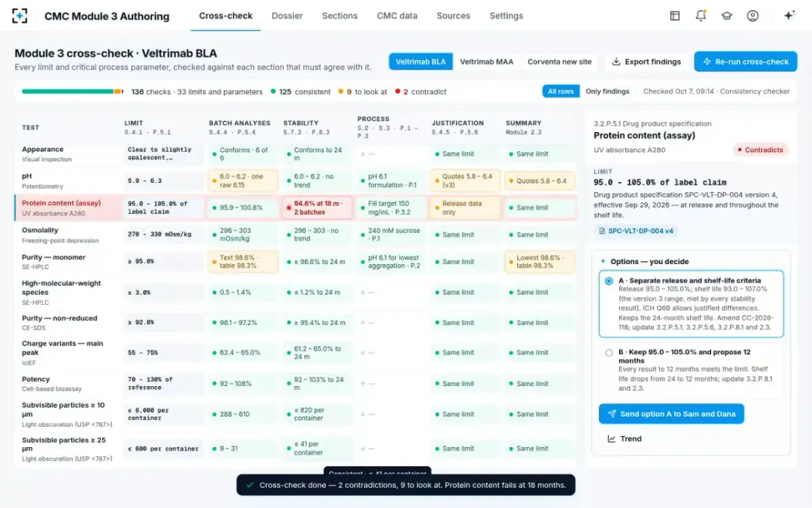Open notifications bell
This screenshot has width=812, height=508.
point(701,16)
